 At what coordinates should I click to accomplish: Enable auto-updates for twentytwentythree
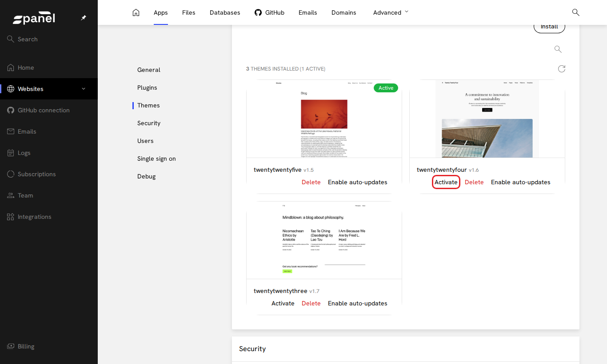pos(358,303)
